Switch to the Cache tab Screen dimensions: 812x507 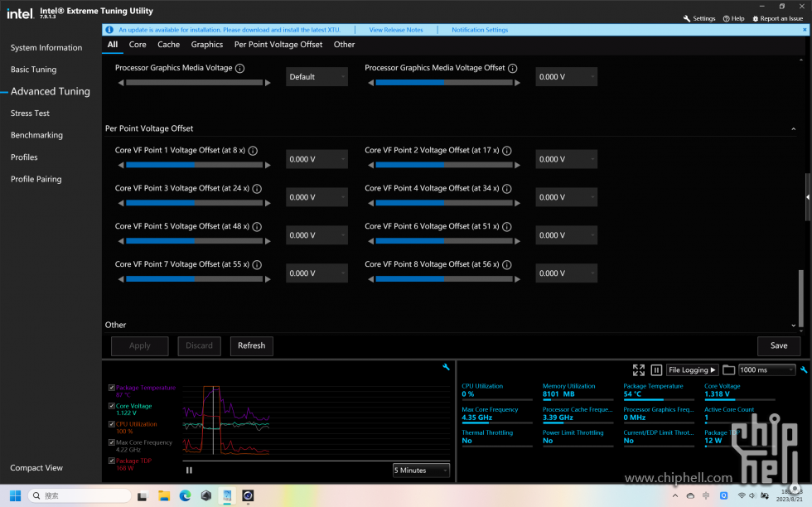169,45
